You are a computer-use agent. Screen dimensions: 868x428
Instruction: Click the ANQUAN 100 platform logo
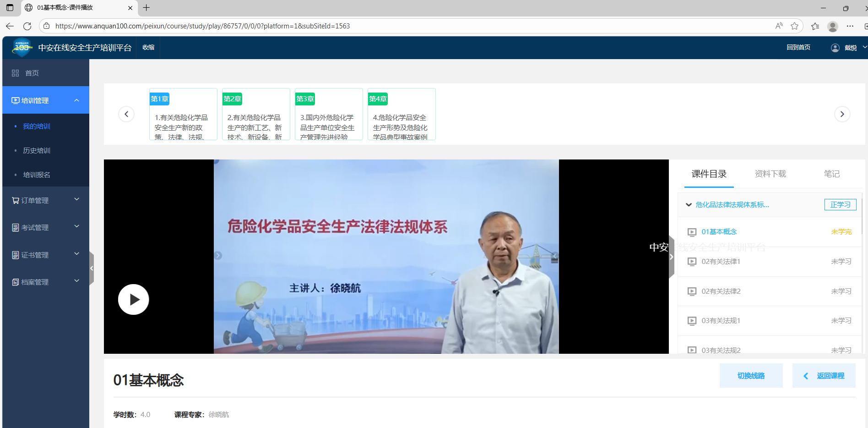[x=22, y=47]
